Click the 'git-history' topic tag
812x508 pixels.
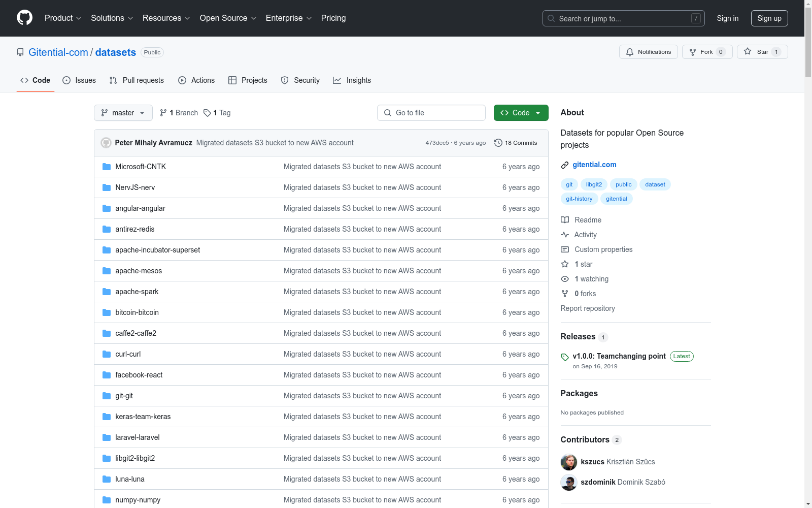point(580,199)
